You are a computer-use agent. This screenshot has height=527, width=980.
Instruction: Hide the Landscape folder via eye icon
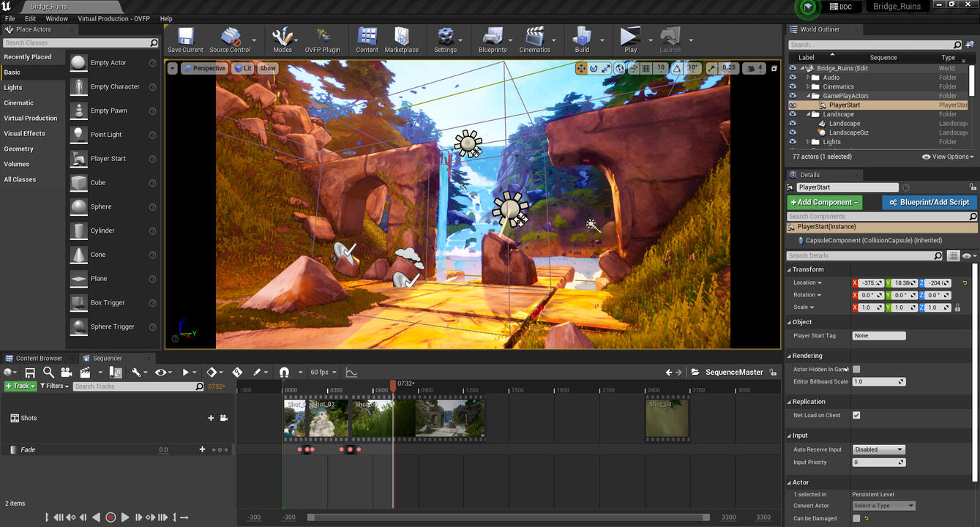click(792, 114)
